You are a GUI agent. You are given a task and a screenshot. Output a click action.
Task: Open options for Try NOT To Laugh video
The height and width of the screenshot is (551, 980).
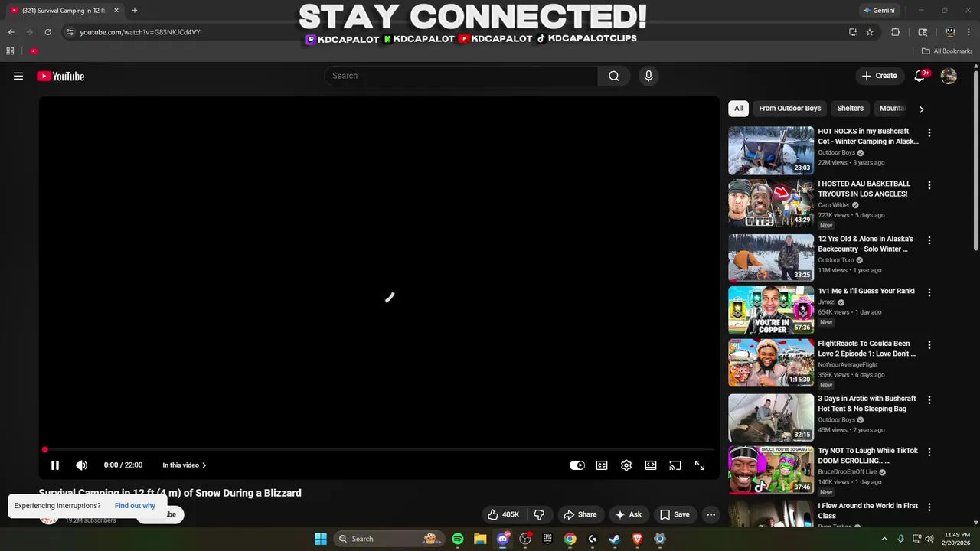pos(929,452)
